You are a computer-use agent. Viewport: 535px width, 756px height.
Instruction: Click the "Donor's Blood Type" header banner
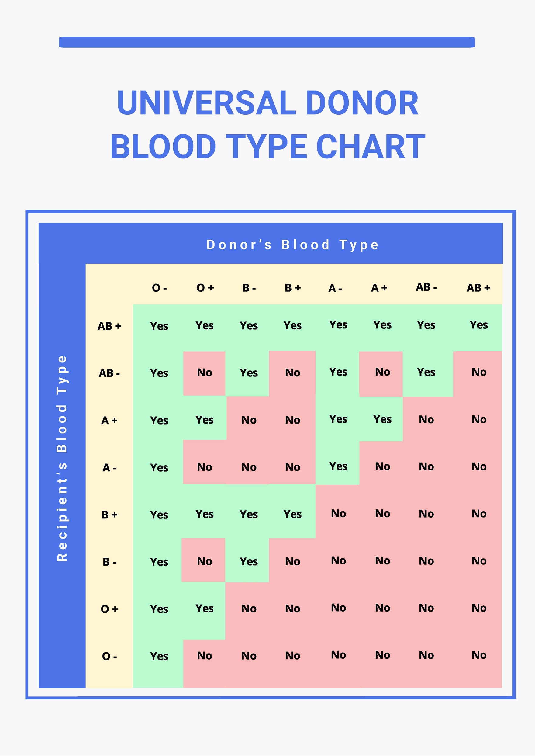click(x=292, y=244)
